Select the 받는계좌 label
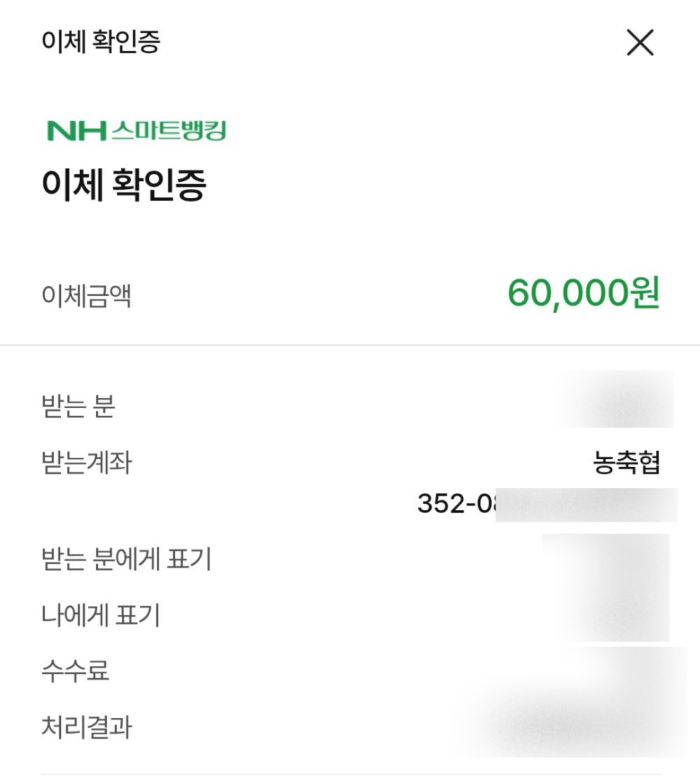 tap(87, 463)
